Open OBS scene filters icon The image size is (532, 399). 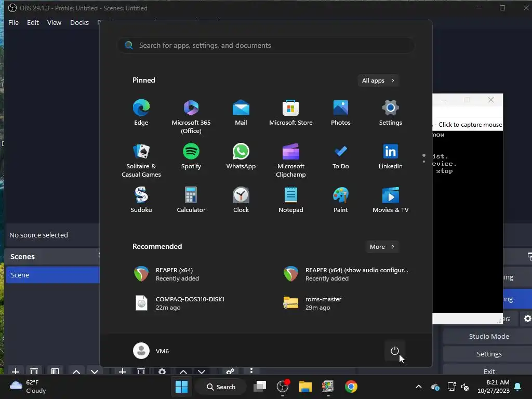[55, 371]
